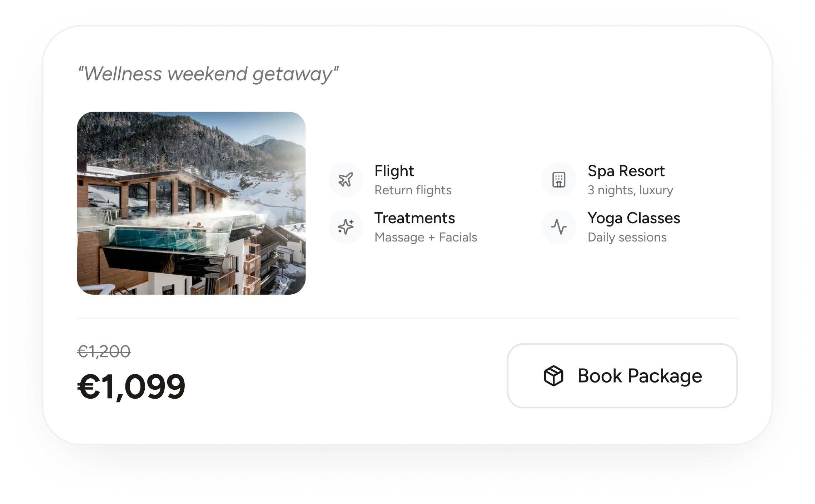Viewport: 815px width, 504px height.
Task: Select the Treatments heading
Action: point(414,218)
